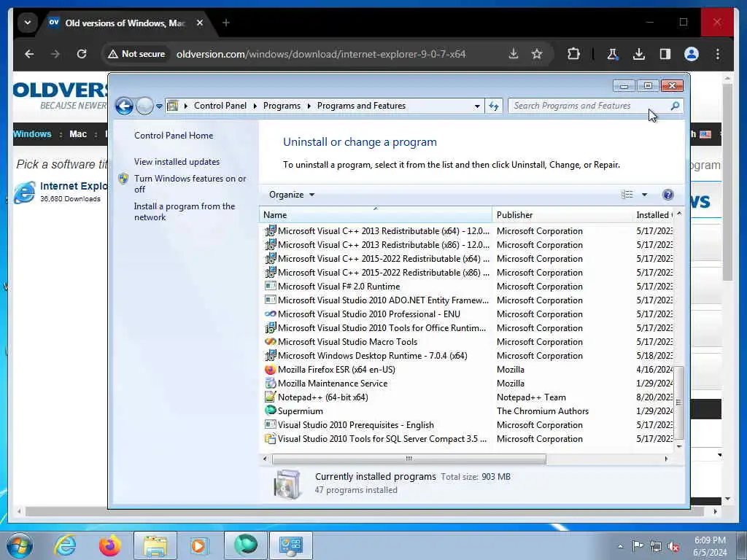The height and width of the screenshot is (560, 747).
Task: Click the vertical scrollbar thumb of programs list
Action: 679,402
